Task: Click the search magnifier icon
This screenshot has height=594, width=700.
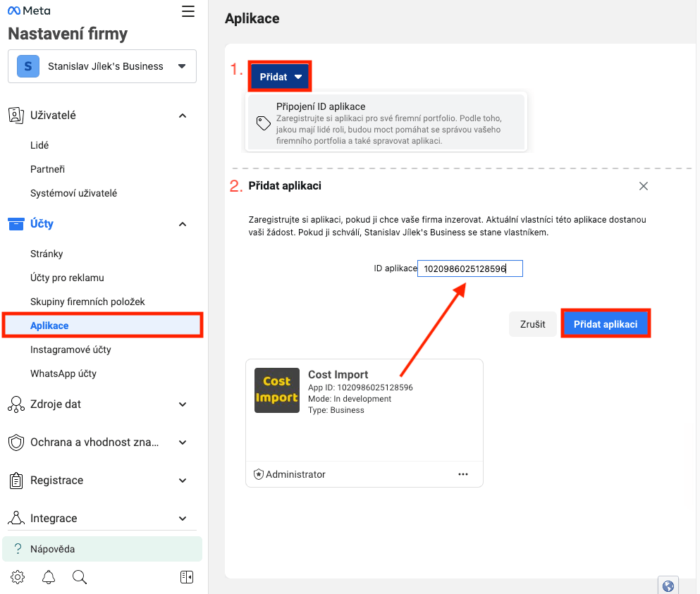Action: (80, 577)
